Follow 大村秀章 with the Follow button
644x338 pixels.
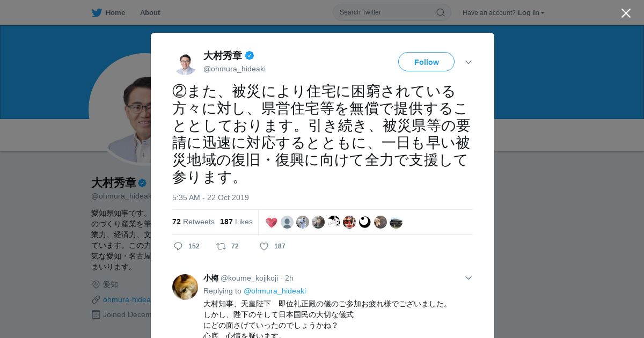click(426, 62)
